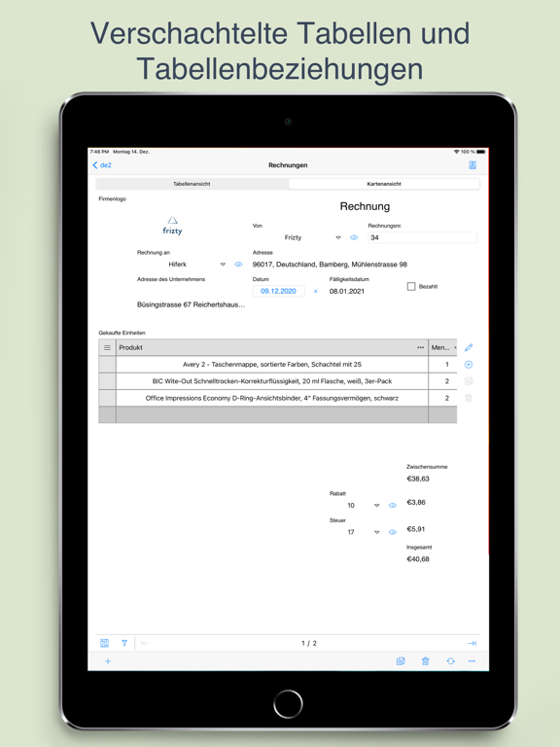View linked Hiferk record via eye icon

point(238,265)
